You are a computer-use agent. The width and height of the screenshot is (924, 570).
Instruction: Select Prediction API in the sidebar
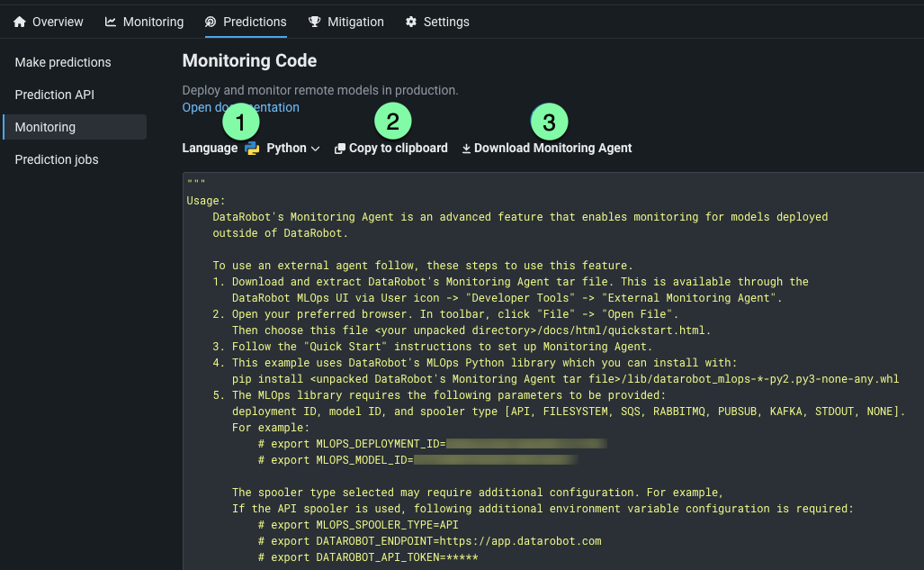coord(54,95)
